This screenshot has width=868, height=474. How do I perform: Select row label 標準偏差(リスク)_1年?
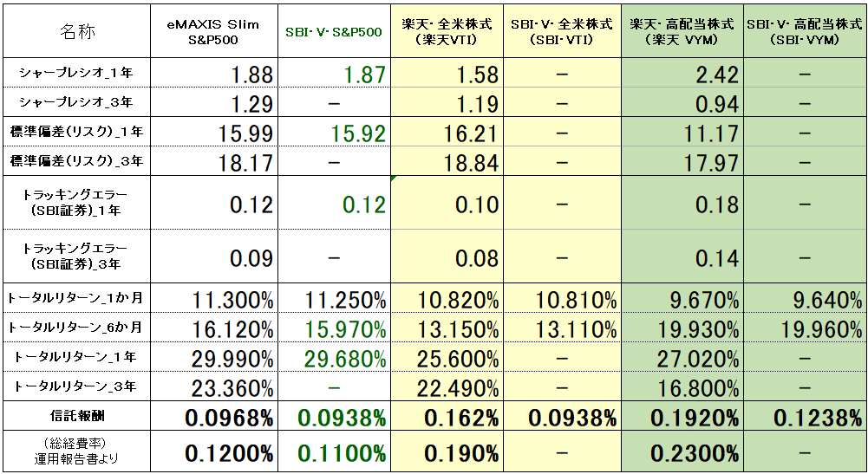point(76,132)
